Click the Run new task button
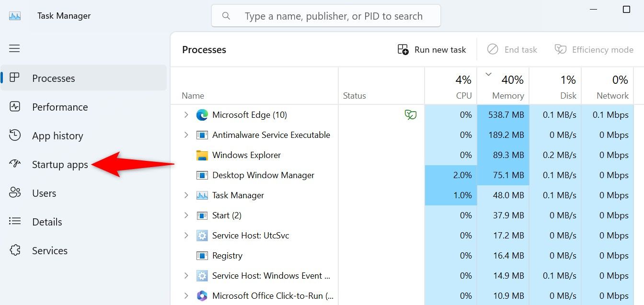The height and width of the screenshot is (305, 644). 431,49
